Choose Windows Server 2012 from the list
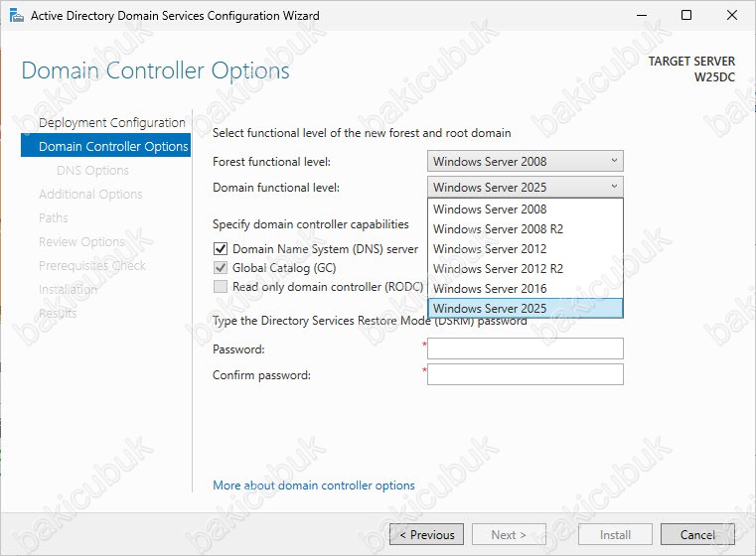 pyautogui.click(x=526, y=248)
